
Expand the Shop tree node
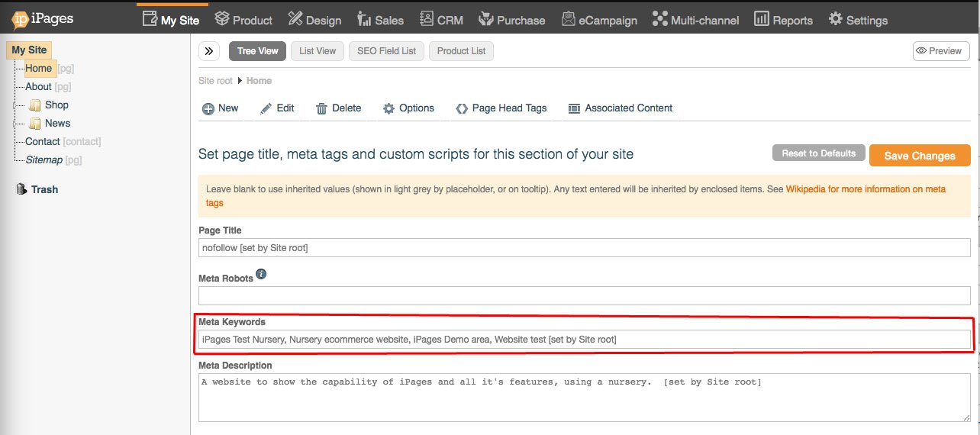pyautogui.click(x=15, y=105)
